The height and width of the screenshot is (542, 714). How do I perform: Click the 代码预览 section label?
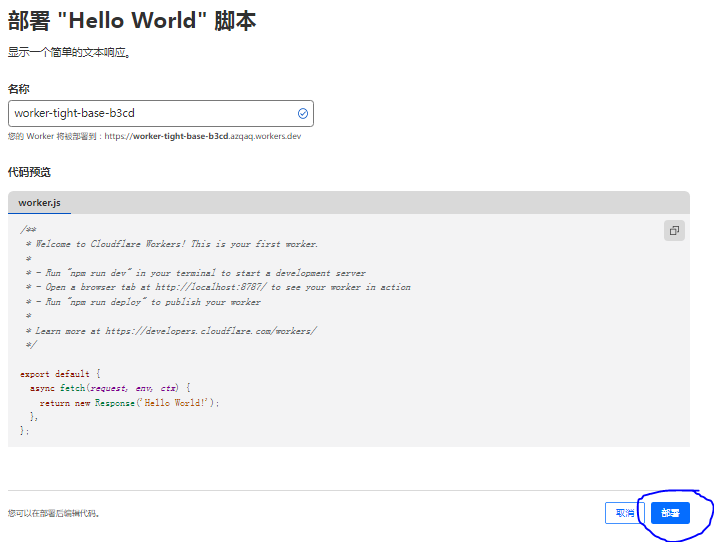tap(29, 172)
